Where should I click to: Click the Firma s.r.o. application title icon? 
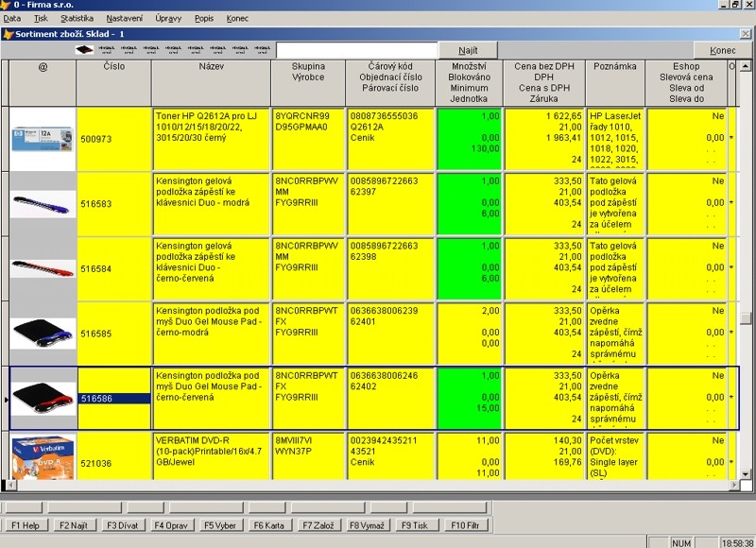pyautogui.click(x=7, y=5)
